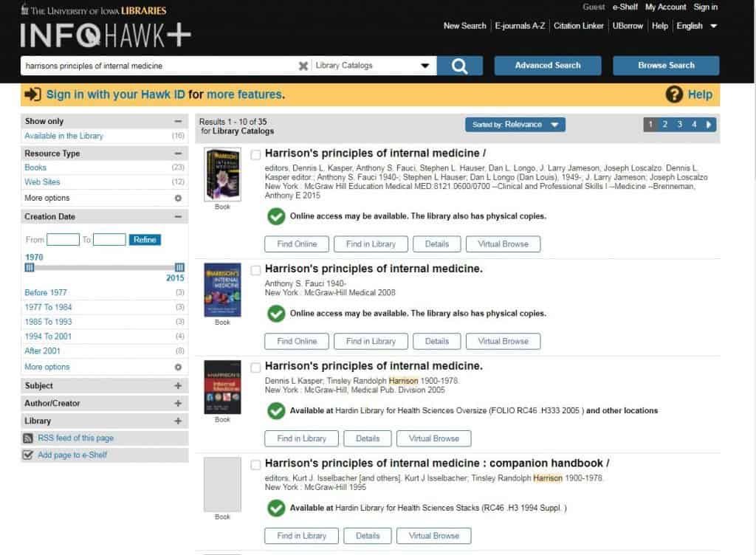Open Citation Linker menu item
Image resolution: width=756 pixels, height=555 pixels.
click(x=579, y=26)
